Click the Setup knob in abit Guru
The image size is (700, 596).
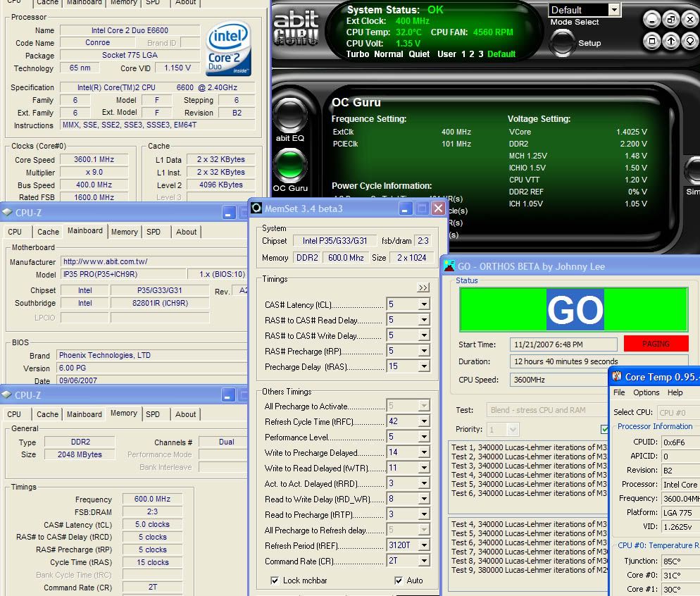pyautogui.click(x=562, y=43)
